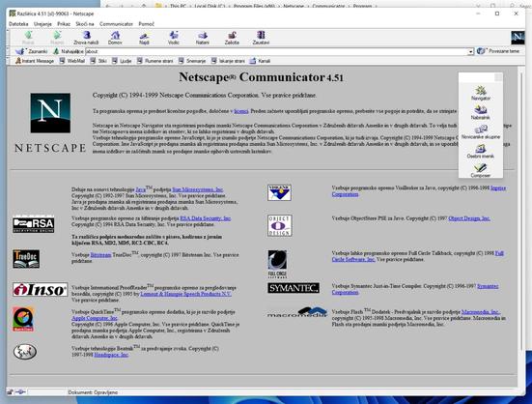Open the Stiki shortcut in the personal toolbar
Viewport: 532px width, 404px height.
[x=98, y=61]
